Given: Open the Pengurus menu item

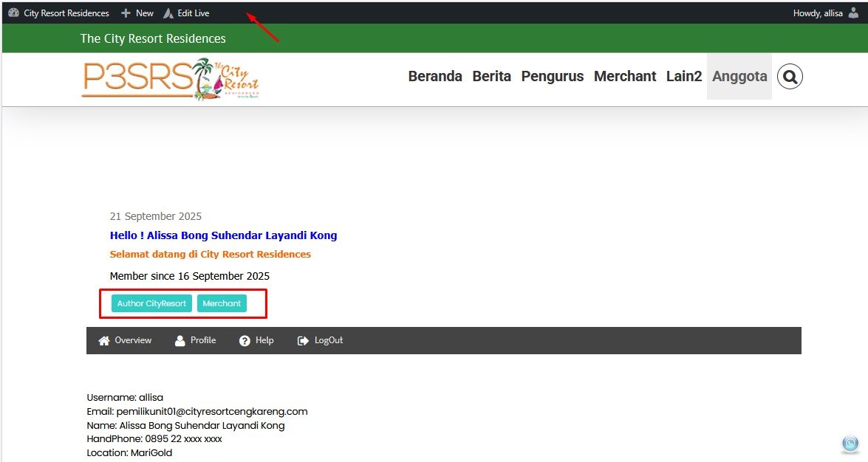Looking at the screenshot, I should (x=552, y=77).
